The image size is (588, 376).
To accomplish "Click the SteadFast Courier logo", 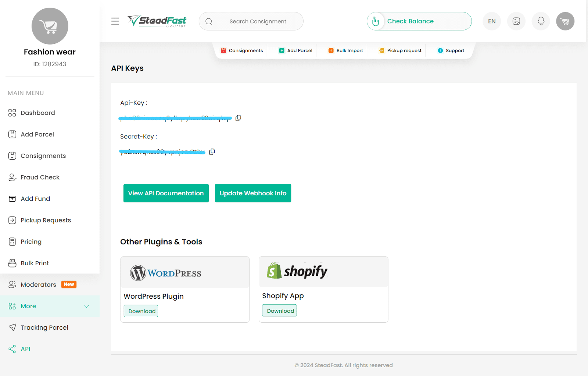I will pyautogui.click(x=157, y=21).
